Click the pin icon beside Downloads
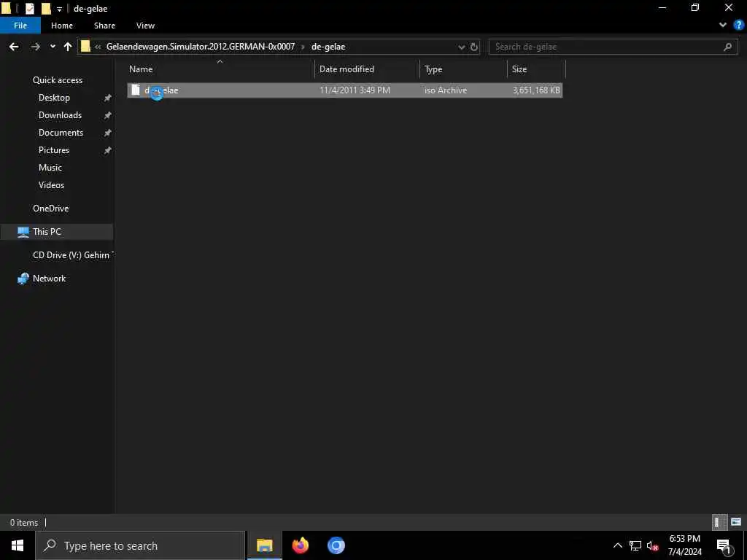This screenshot has width=747, height=560. coord(108,115)
